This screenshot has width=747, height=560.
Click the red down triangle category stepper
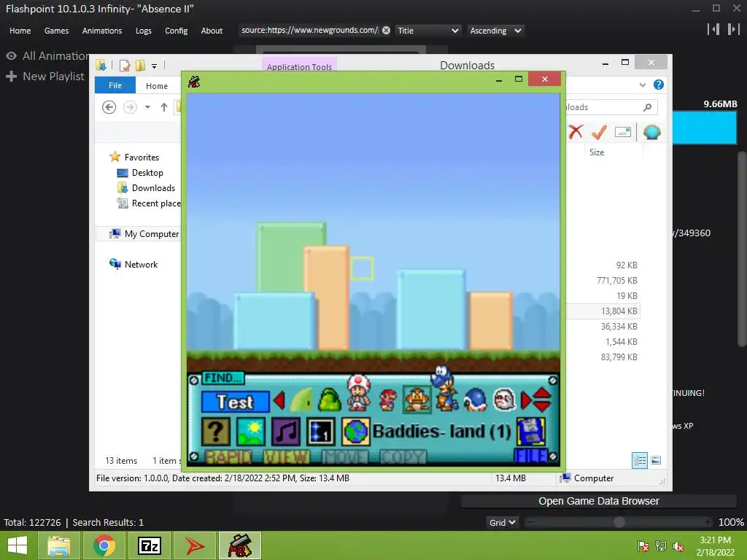[542, 406]
